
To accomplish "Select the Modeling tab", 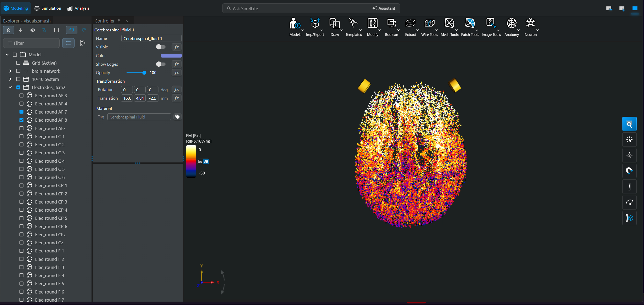I will (16, 8).
